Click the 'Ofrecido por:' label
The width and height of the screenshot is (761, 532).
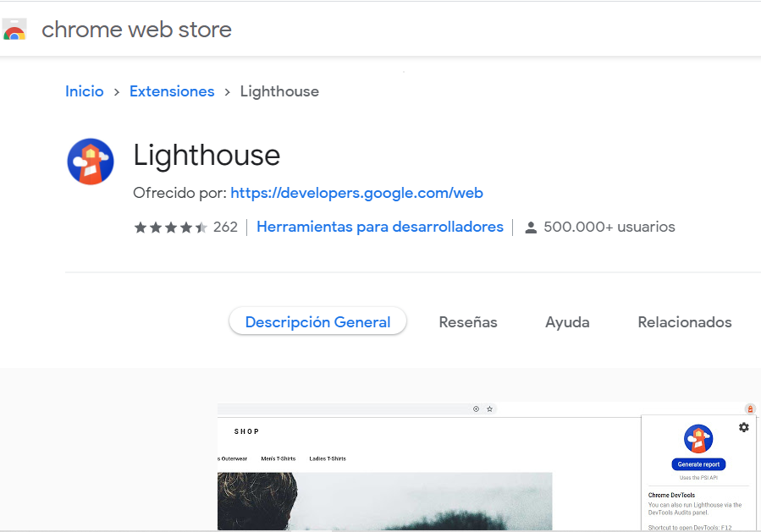[x=179, y=193]
